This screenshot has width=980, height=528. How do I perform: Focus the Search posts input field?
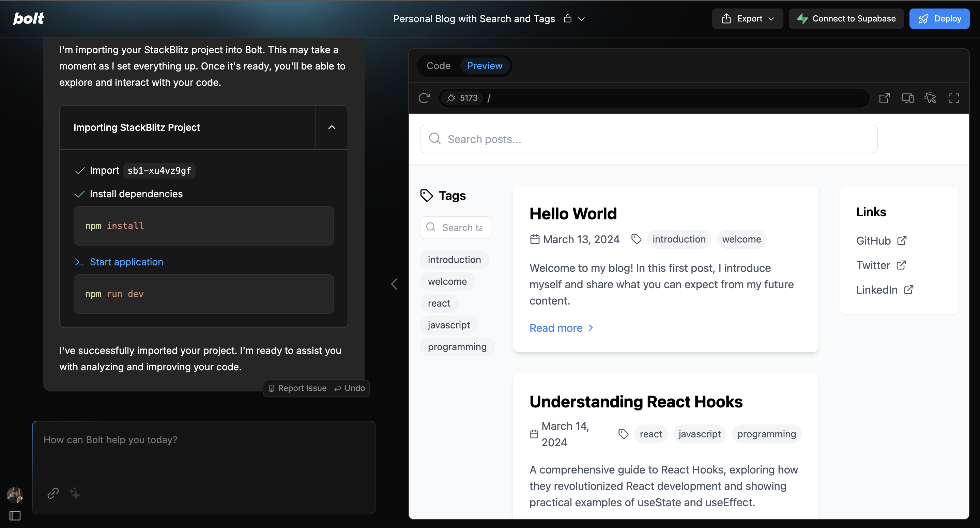click(x=648, y=139)
